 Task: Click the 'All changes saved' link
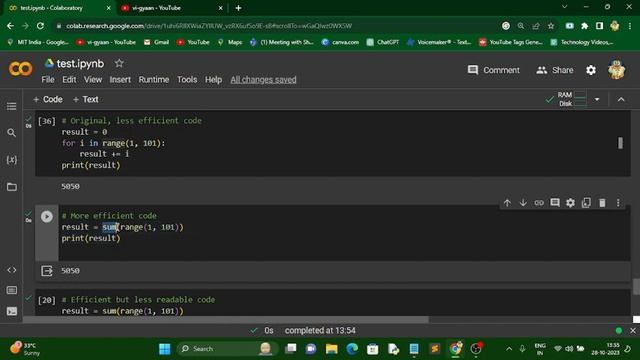263,80
